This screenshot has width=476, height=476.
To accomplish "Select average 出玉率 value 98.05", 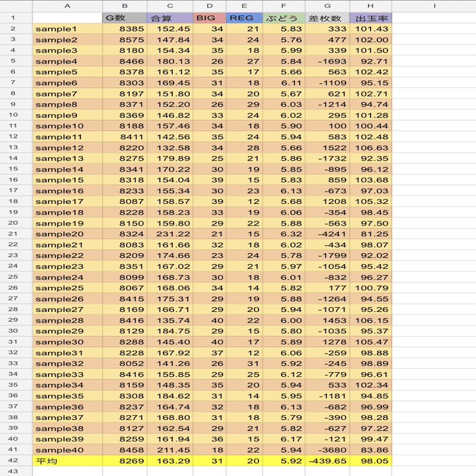I will tap(371, 461).
